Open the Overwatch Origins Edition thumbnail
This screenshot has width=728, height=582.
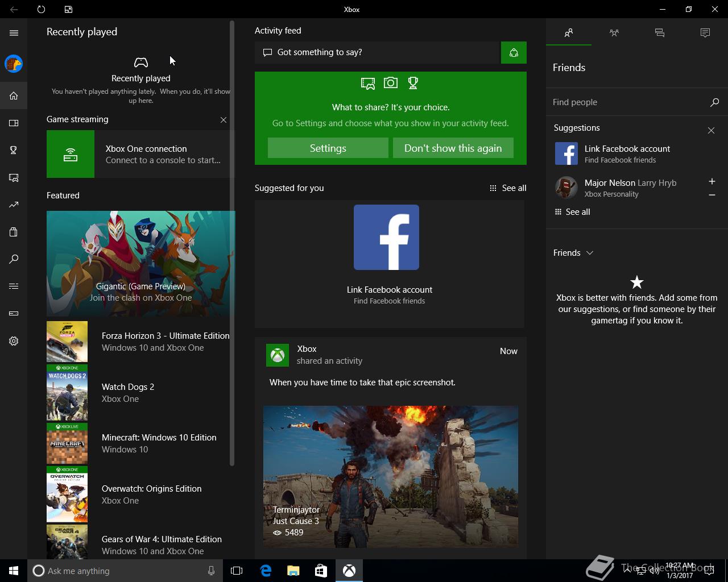(x=67, y=494)
